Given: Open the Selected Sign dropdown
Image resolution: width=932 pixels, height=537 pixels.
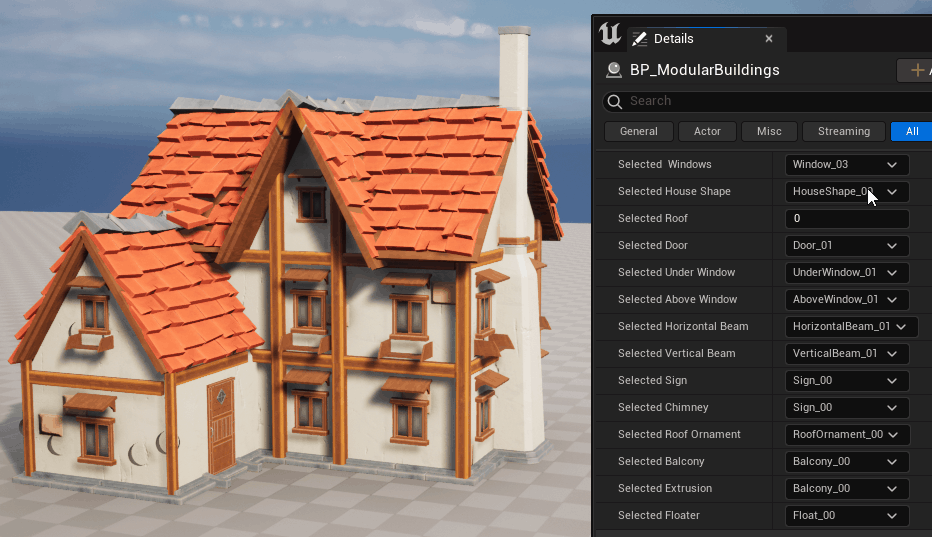Looking at the screenshot, I should [847, 381].
